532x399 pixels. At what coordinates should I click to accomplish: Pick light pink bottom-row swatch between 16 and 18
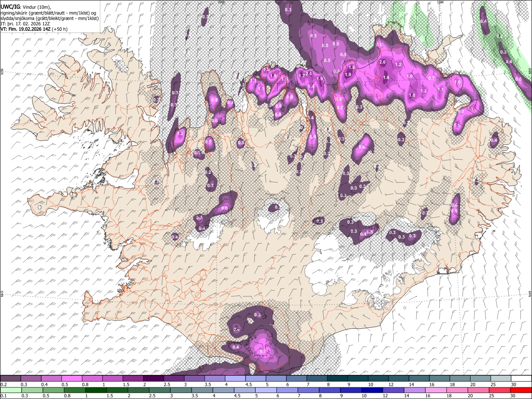click(436, 390)
